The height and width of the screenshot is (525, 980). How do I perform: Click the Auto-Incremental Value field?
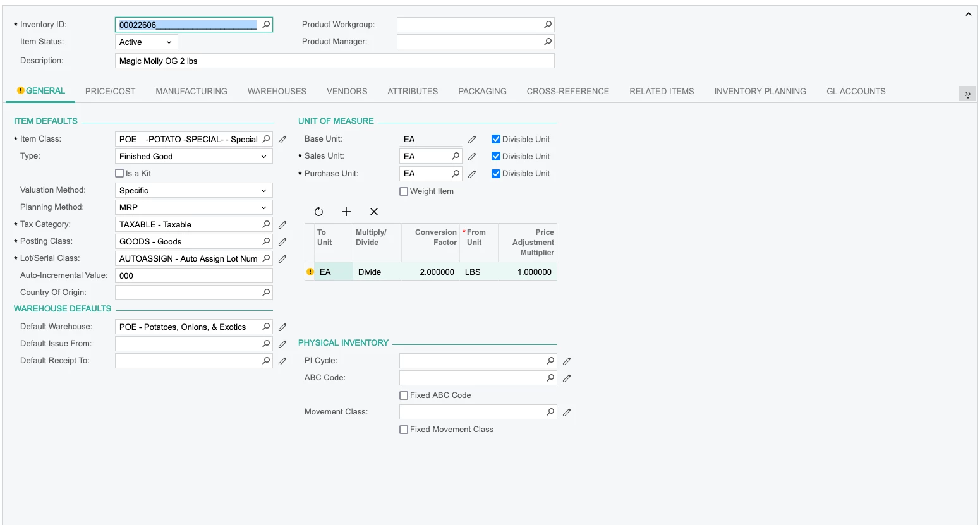[193, 275]
